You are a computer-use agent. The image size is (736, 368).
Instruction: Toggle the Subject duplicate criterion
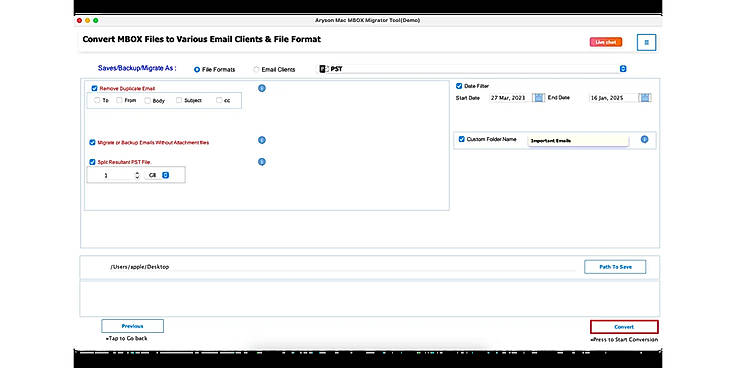tap(179, 100)
